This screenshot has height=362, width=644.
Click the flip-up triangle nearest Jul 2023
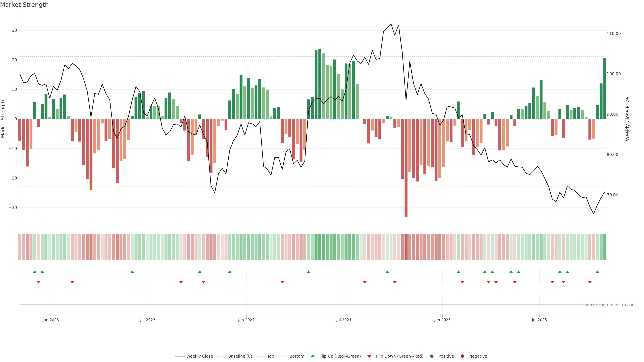click(132, 272)
